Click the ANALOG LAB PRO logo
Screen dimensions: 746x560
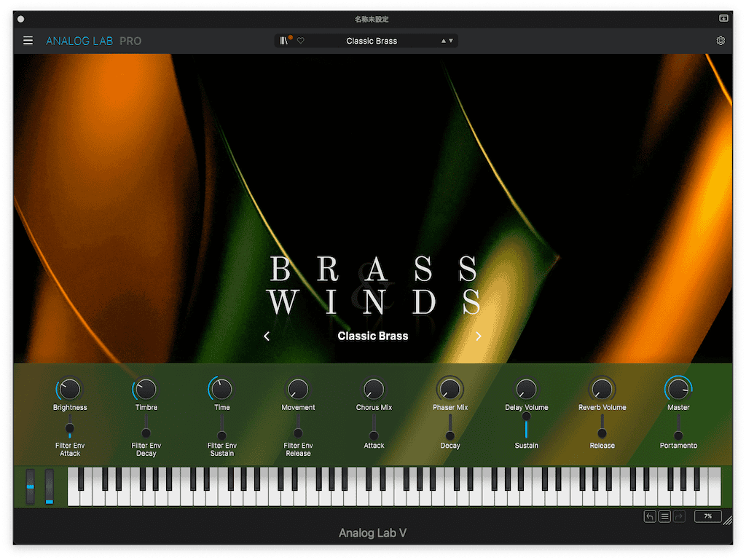pos(93,41)
